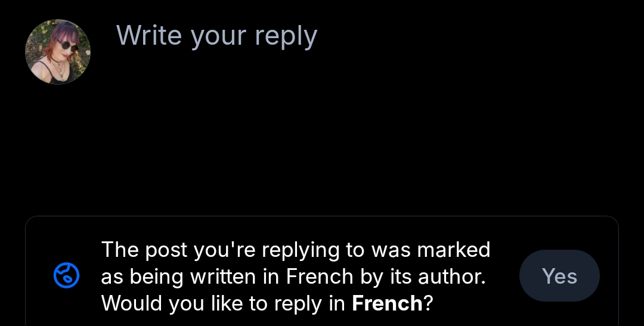Select the French language suggestion message
The width and height of the screenshot is (644, 326).
click(x=295, y=277)
